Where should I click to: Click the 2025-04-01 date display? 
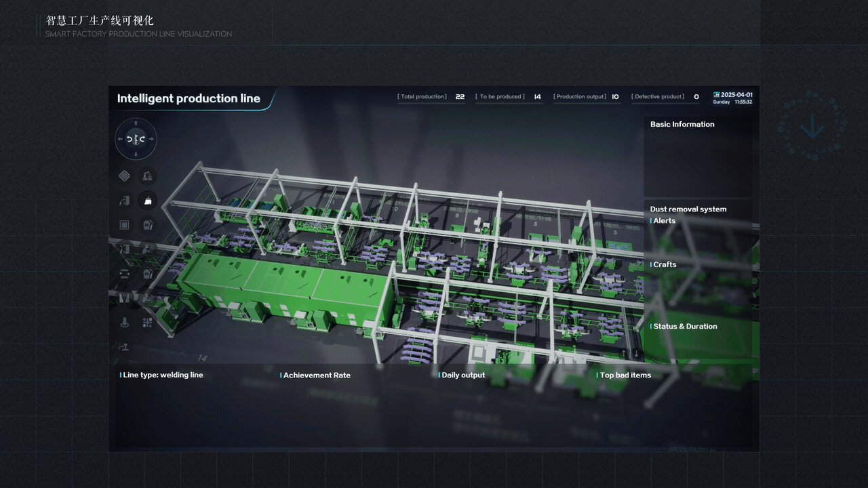(736, 95)
